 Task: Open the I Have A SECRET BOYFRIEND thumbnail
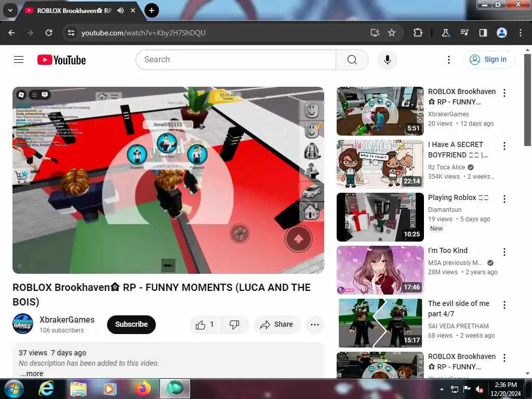[x=380, y=164]
